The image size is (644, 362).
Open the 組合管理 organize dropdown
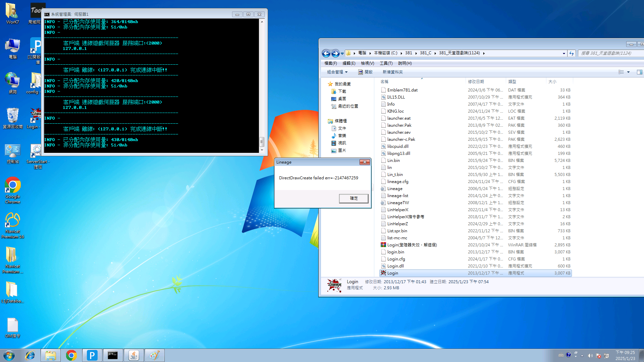(x=337, y=72)
